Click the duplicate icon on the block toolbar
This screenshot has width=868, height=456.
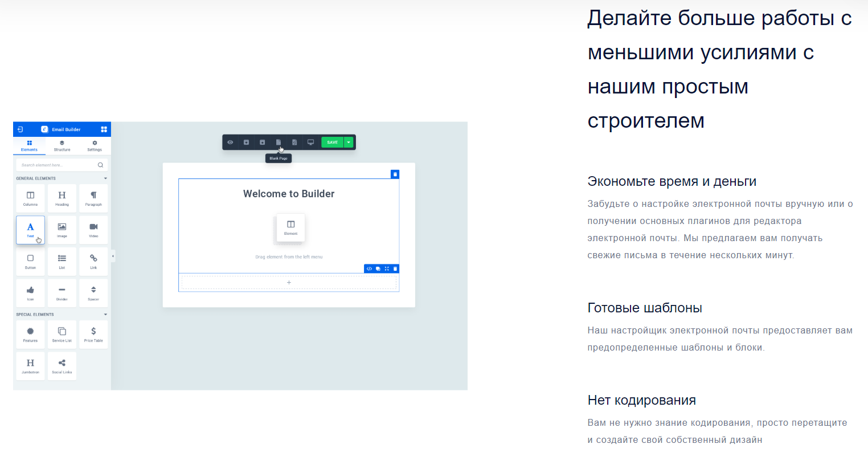[x=378, y=268]
